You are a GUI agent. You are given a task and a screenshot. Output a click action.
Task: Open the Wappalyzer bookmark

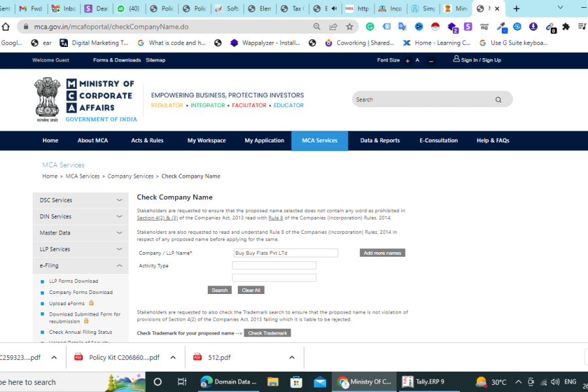coord(265,42)
